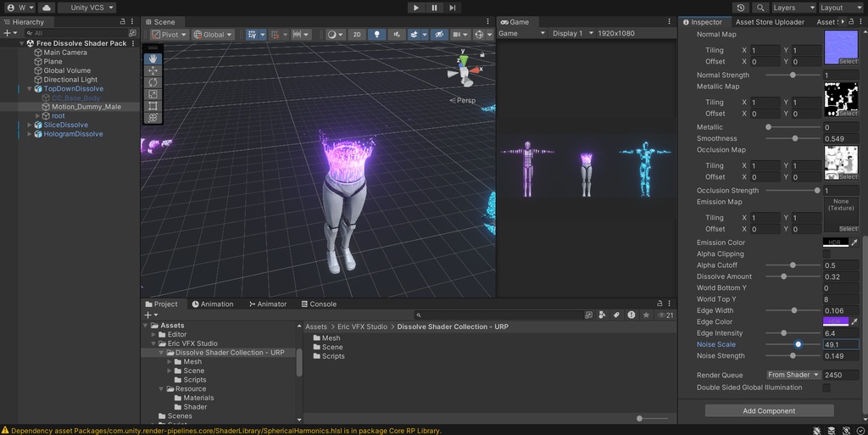This screenshot has width=868, height=435.
Task: Open the Layers dropdown
Action: [793, 8]
